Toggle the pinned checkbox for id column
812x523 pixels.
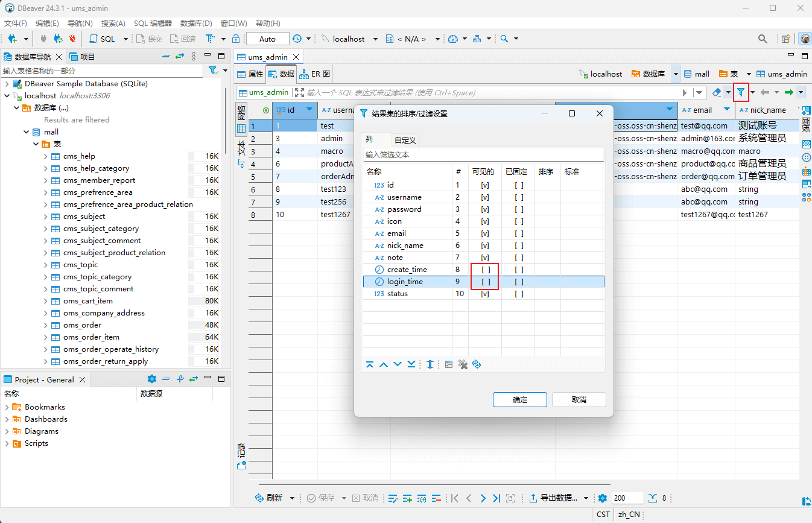(519, 185)
